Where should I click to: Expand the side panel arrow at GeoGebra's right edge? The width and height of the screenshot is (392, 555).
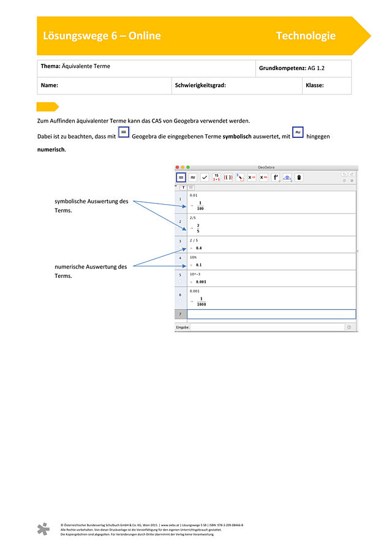click(x=357, y=251)
